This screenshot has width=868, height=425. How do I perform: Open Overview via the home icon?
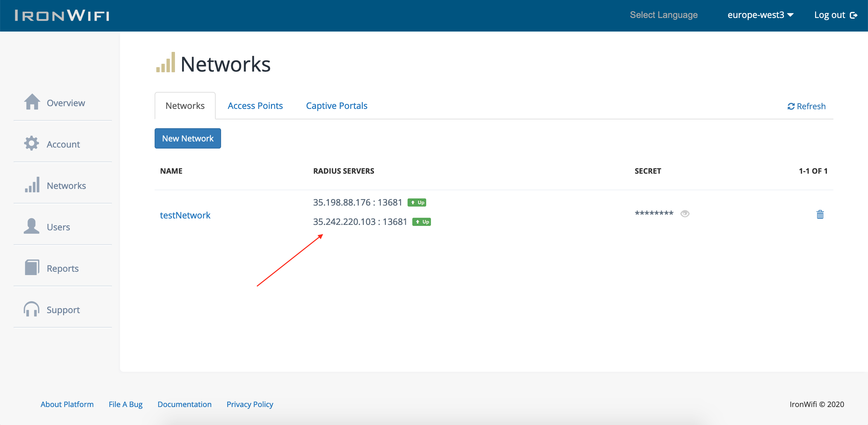coord(32,102)
